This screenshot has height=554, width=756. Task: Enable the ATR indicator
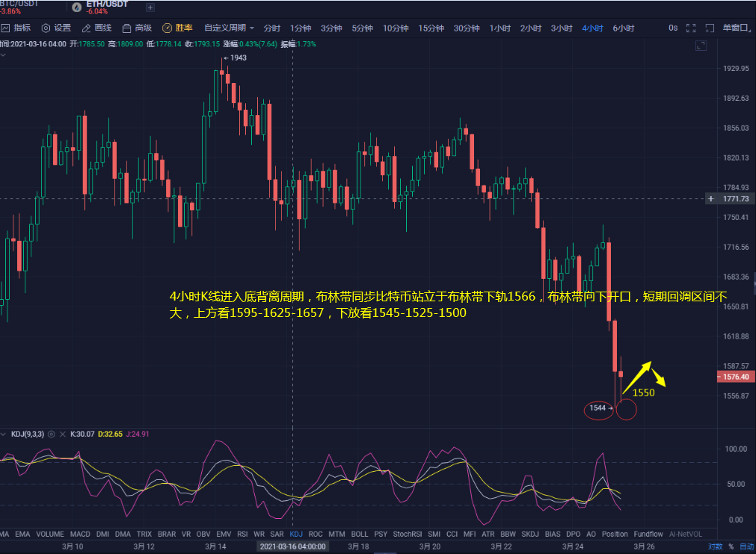tap(488, 534)
